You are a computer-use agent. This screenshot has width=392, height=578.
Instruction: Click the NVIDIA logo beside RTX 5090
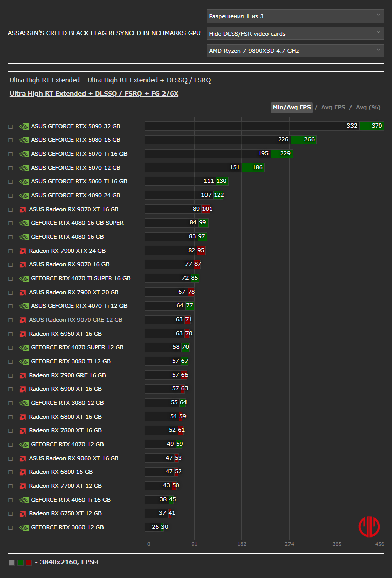click(24, 127)
